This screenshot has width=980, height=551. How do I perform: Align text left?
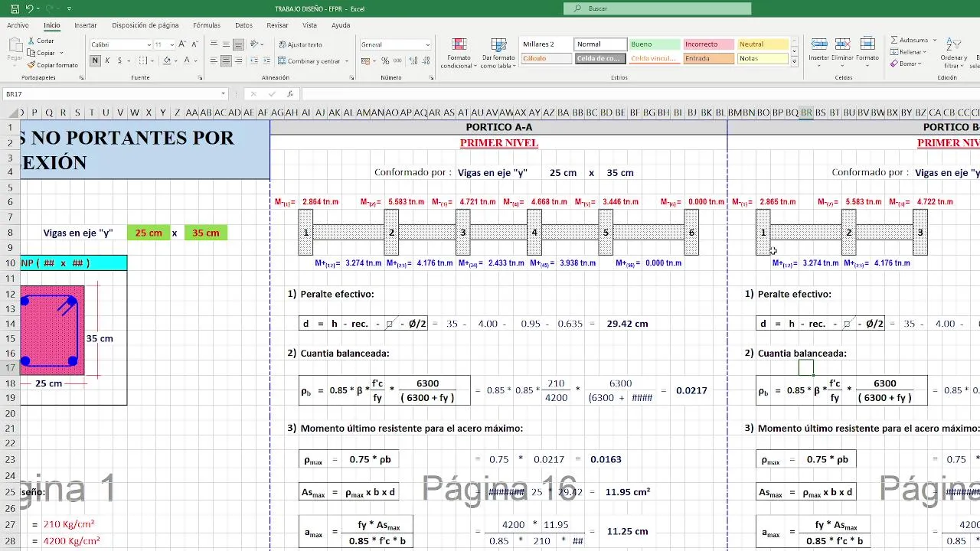tap(214, 60)
